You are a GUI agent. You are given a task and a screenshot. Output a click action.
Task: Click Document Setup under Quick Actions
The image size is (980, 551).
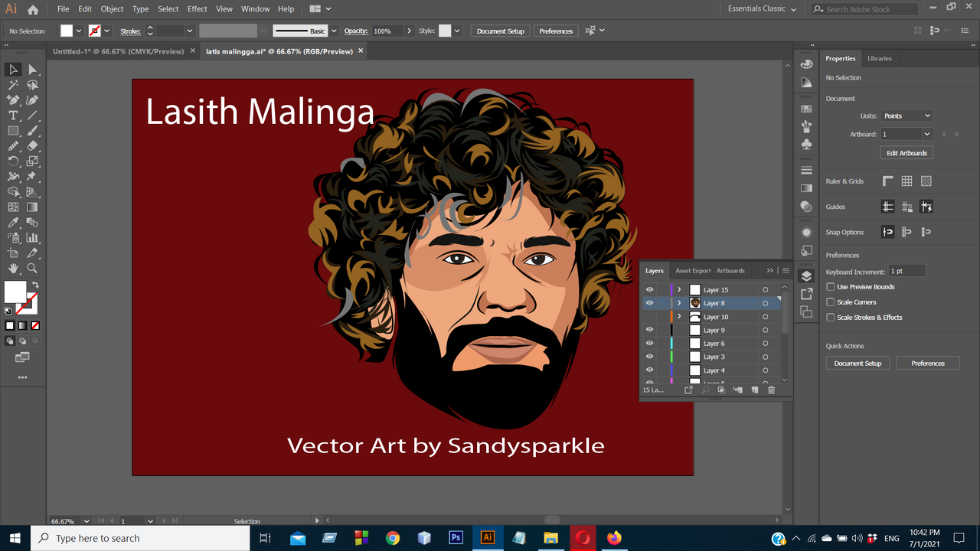(x=857, y=364)
